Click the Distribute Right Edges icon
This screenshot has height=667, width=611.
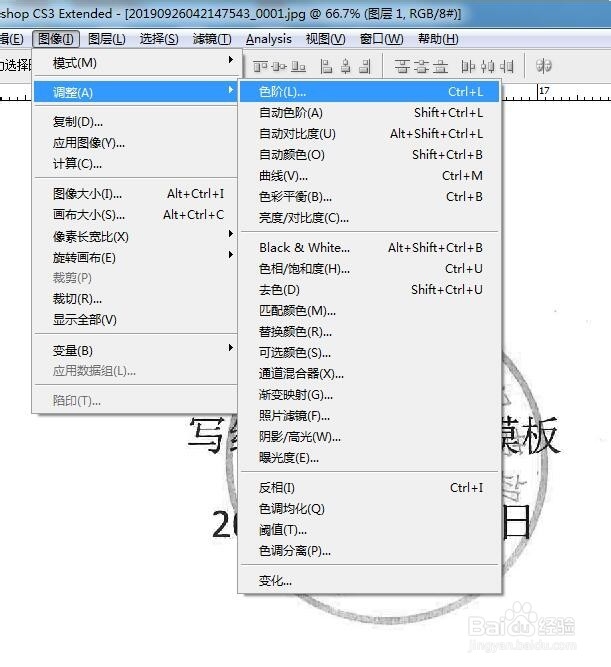coord(507,66)
